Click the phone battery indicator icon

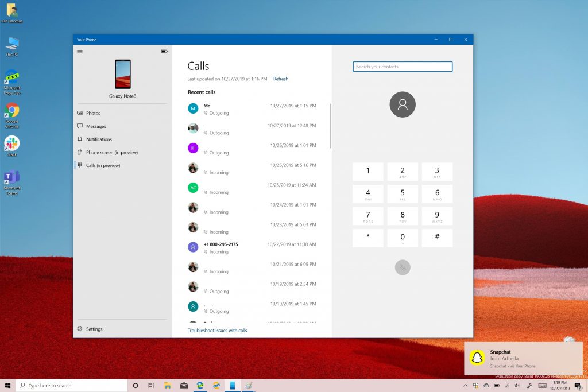164,51
